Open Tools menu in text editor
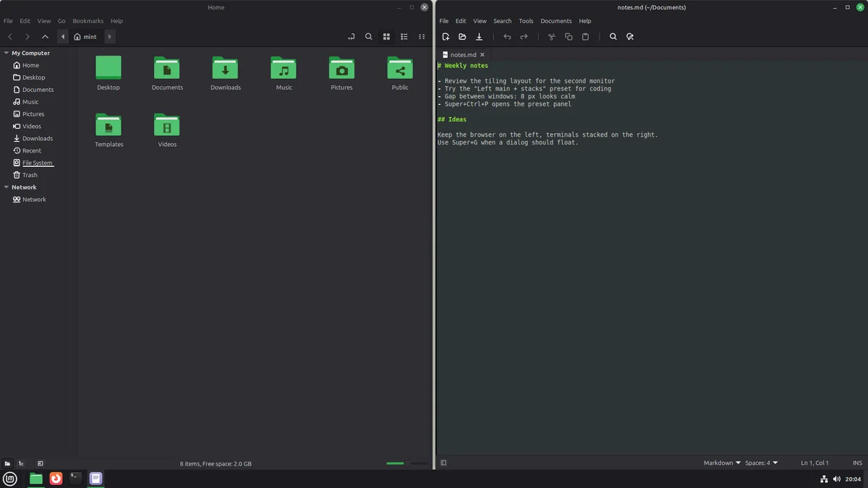This screenshot has width=868, height=488. 526,21
